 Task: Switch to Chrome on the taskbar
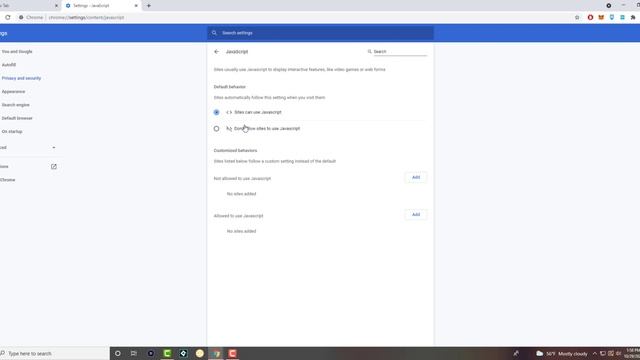click(x=216, y=353)
